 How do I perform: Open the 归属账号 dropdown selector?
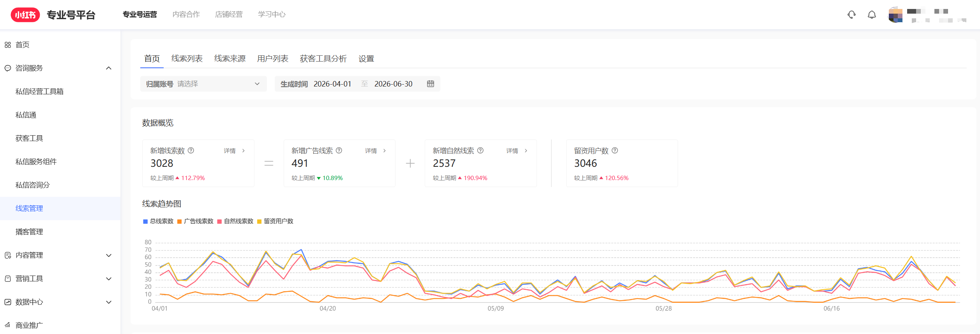click(203, 84)
